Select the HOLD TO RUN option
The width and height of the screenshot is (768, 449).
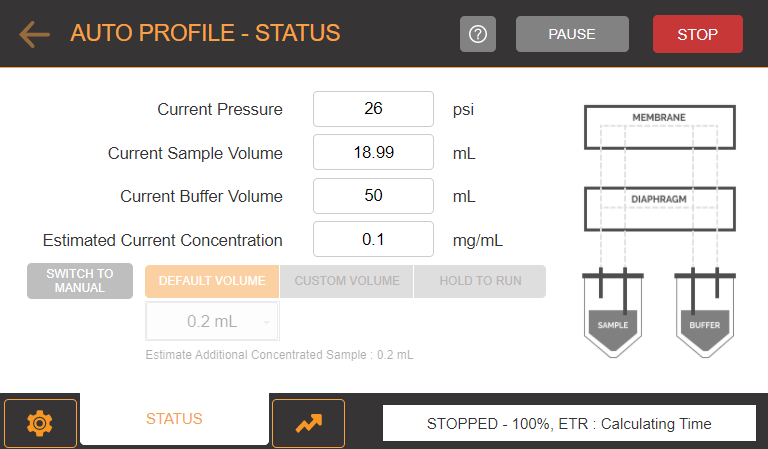(x=480, y=281)
